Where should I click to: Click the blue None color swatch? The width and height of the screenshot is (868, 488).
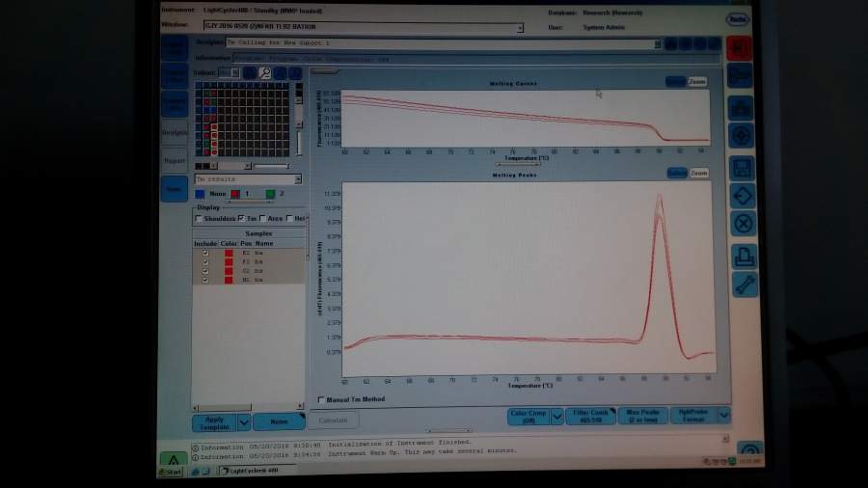pos(201,194)
